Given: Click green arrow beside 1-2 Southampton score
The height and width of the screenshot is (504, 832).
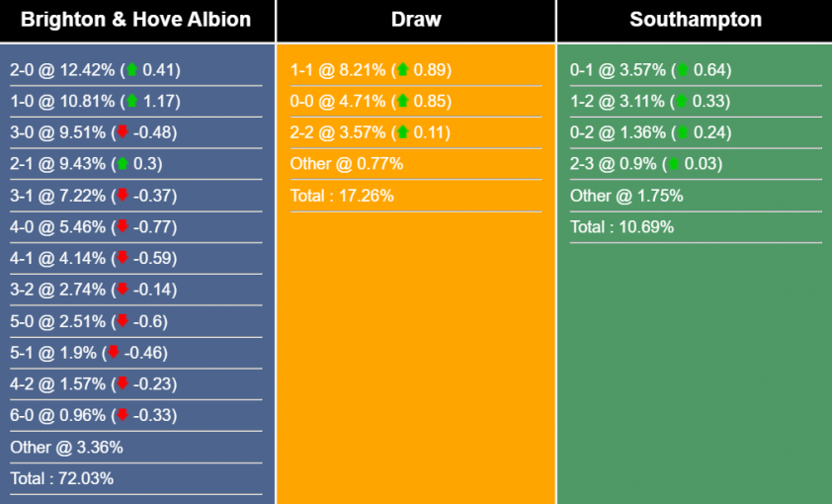Looking at the screenshot, I should coord(683,101).
